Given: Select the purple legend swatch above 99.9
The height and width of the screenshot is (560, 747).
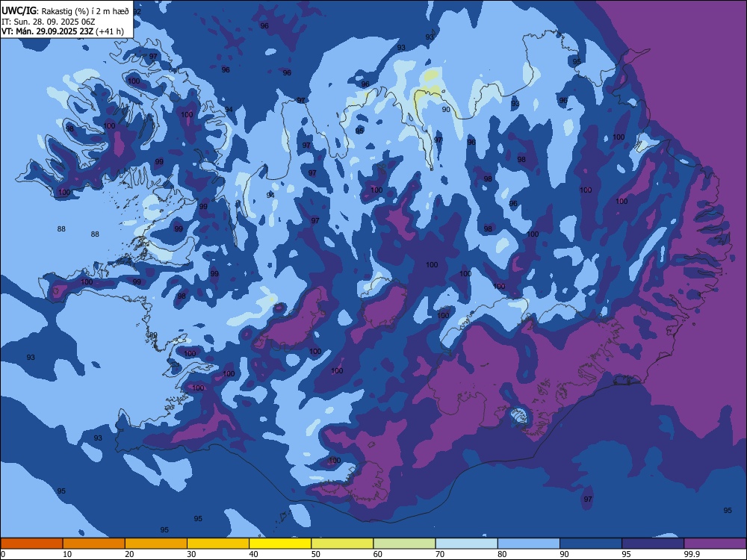Looking at the screenshot, I should [x=715, y=544].
